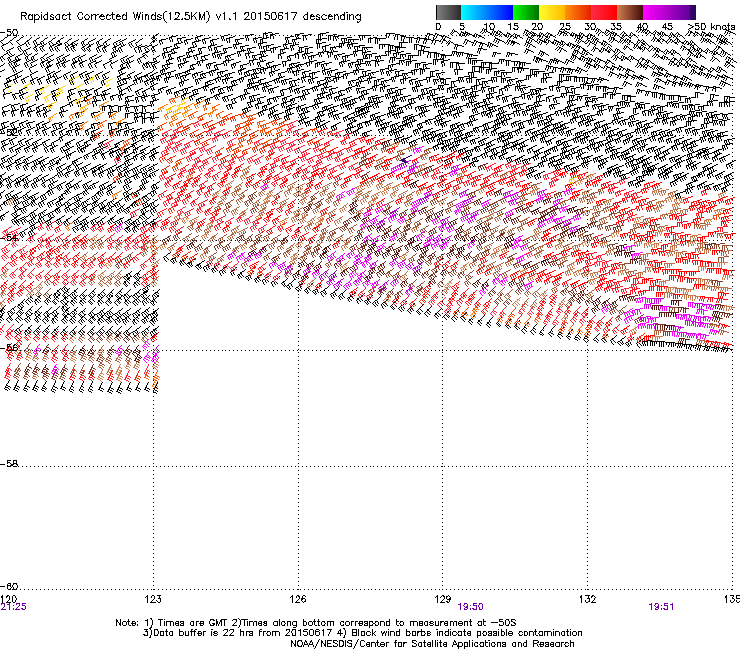Click the Rapidscat Corrected Winds title text
740x650 pixels.
191,17
